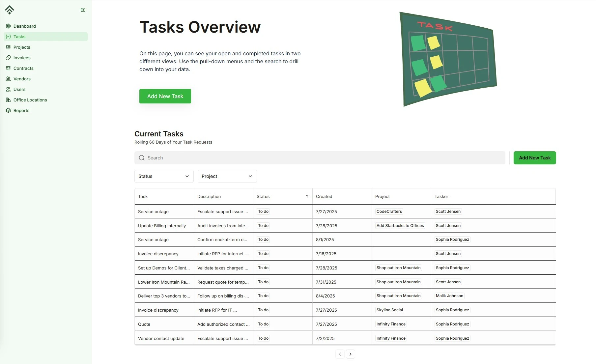Click Add New Task button below page description
596x364 pixels.
165,96
